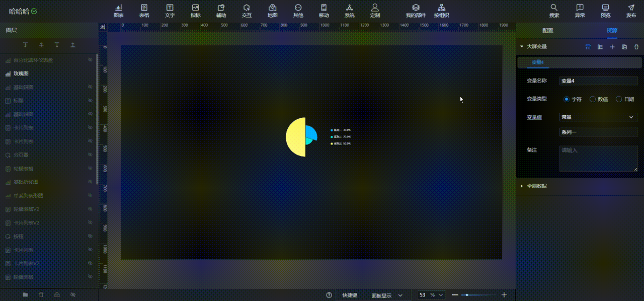Open the 异常 exceptions icon
Image resolution: width=644 pixels, height=301 pixels.
[580, 11]
